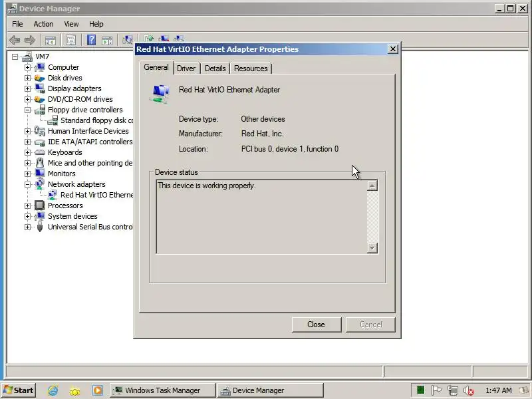Click the network adapter icon in Properties dialog
This screenshot has width=532, height=399.
(159, 93)
